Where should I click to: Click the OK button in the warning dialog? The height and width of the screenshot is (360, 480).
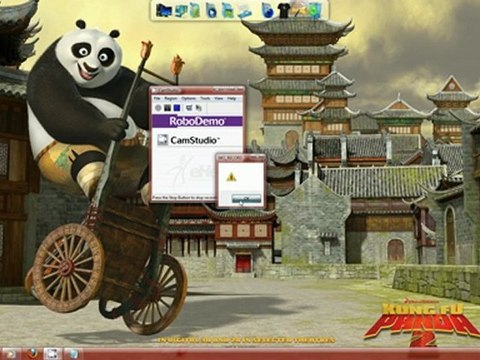click(x=246, y=198)
